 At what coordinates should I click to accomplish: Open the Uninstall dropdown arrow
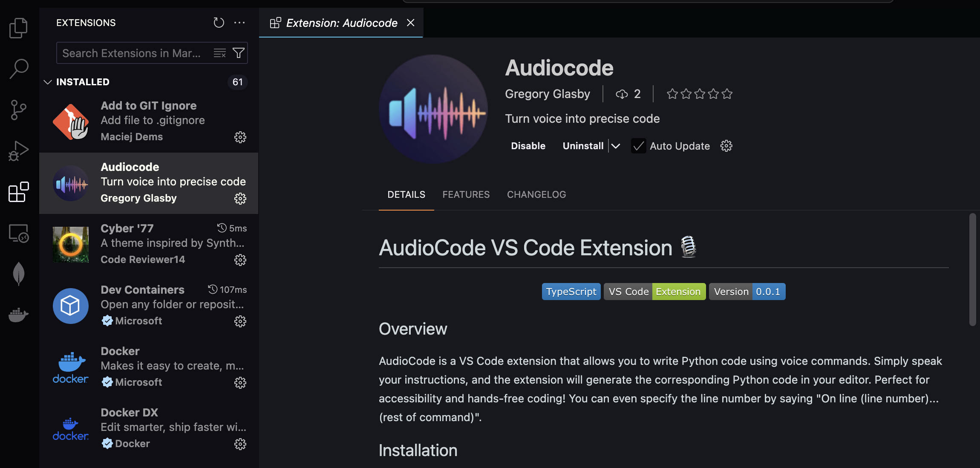coord(616,146)
